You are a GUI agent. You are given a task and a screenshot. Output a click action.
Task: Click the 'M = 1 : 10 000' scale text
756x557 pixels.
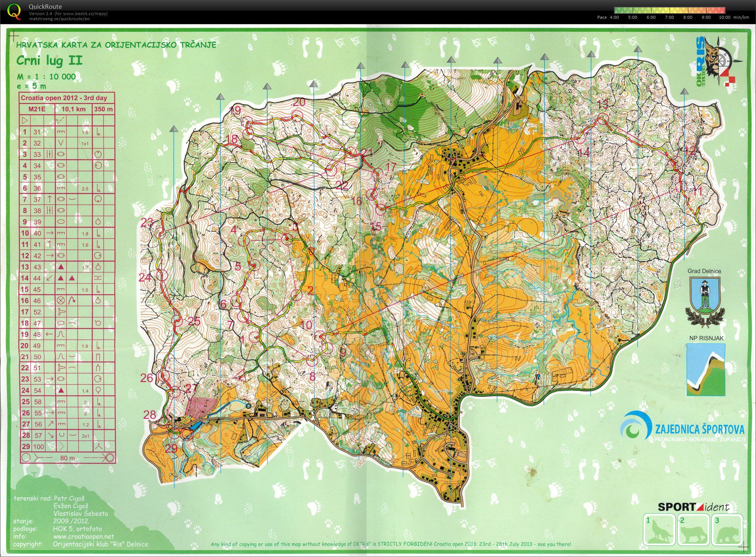click(x=46, y=77)
